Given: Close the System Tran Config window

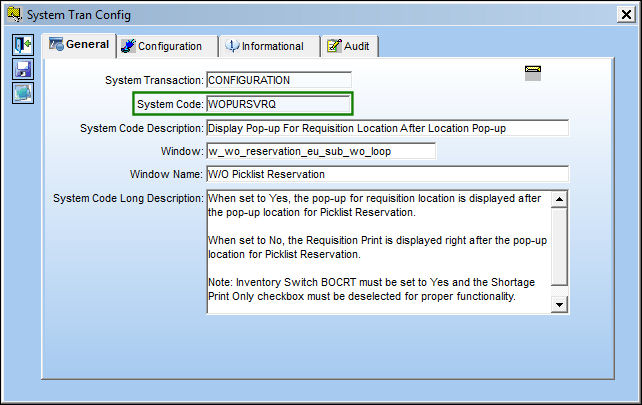Looking at the screenshot, I should tap(626, 15).
